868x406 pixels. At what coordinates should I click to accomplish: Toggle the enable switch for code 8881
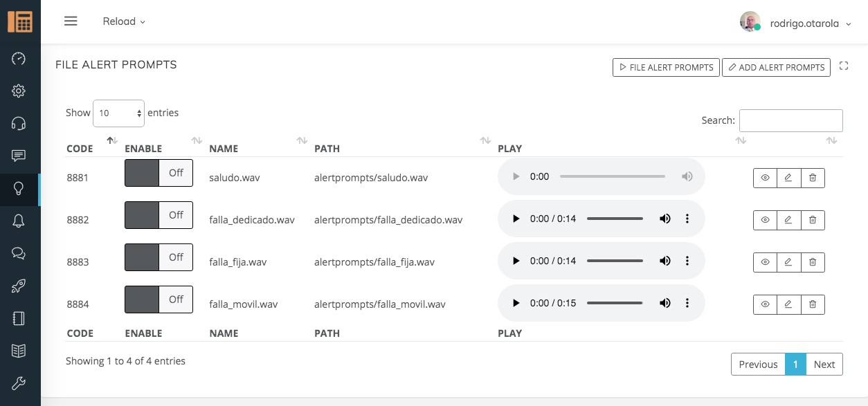pos(159,173)
